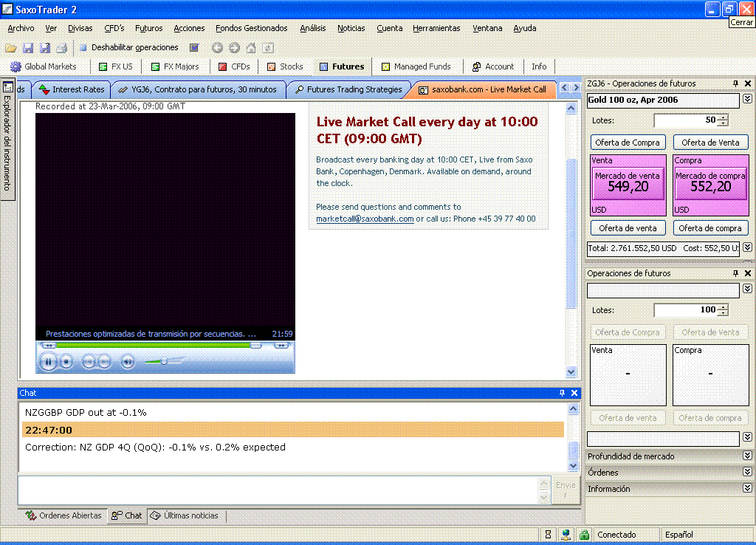The height and width of the screenshot is (545, 756).
Task: Switch to Ordenes Abiertas bottom tab
Action: (x=63, y=515)
